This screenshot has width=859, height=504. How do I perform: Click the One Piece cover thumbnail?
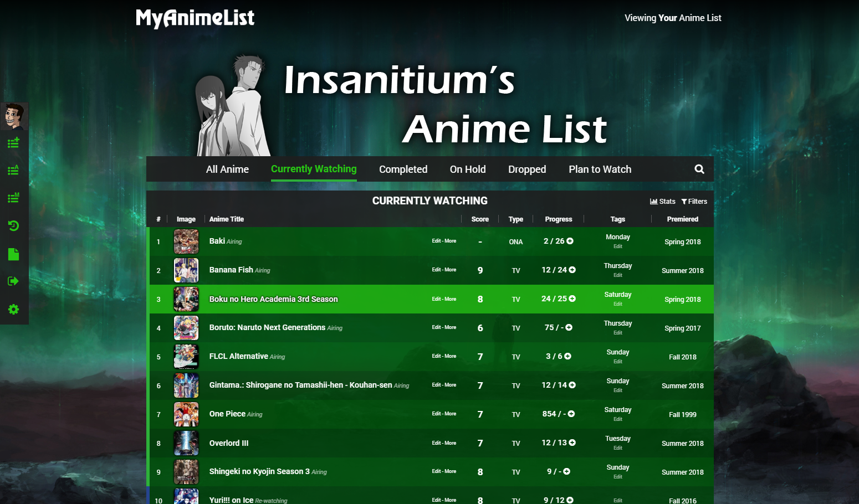[x=186, y=414]
